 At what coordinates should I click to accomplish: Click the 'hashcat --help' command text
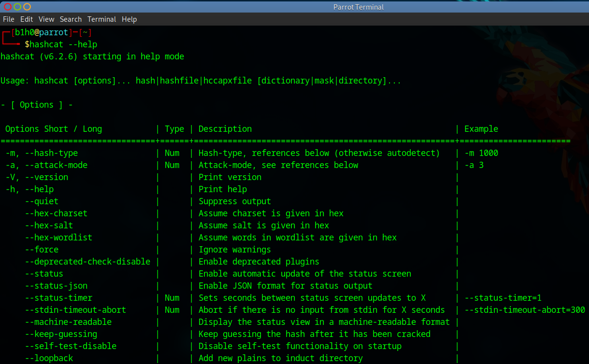click(63, 44)
